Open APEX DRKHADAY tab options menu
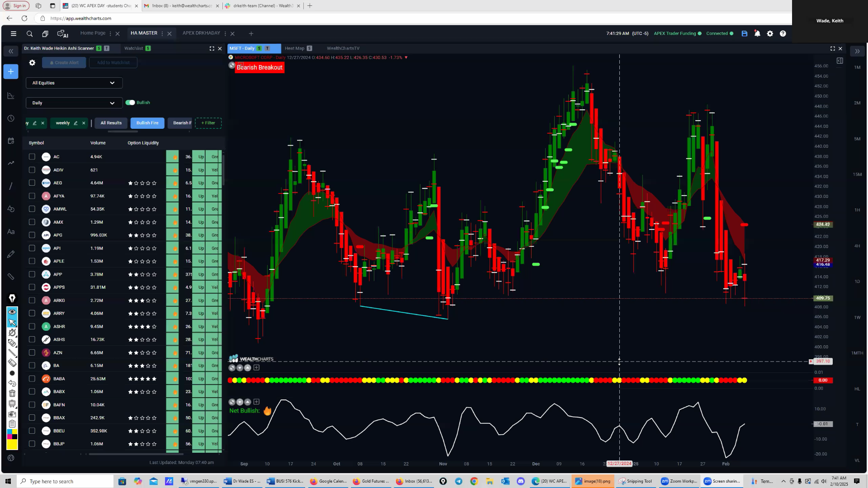Screen dimensions: 868x488 [225, 33]
